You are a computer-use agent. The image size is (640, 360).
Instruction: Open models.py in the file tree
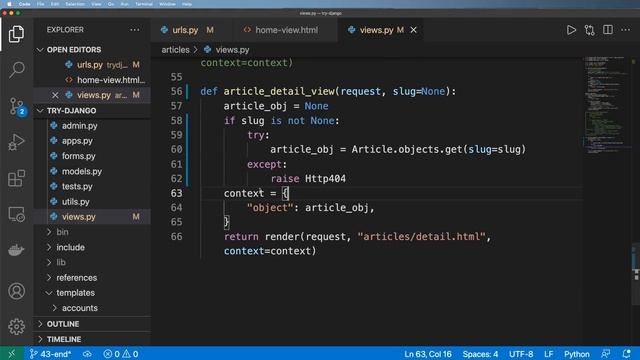point(82,171)
